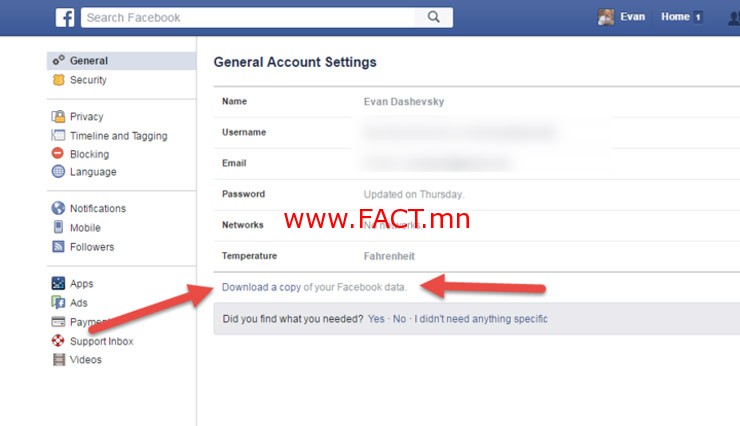Choose "I didn't need anything specific"
Image resolution: width=740 pixels, height=426 pixels.
[x=481, y=319]
